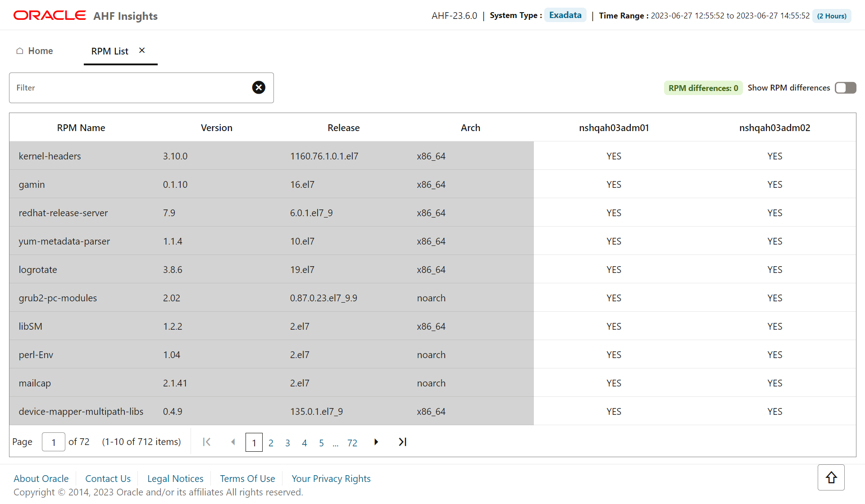Click the Exadata system type badge
This screenshot has width=865, height=504.
pos(565,15)
